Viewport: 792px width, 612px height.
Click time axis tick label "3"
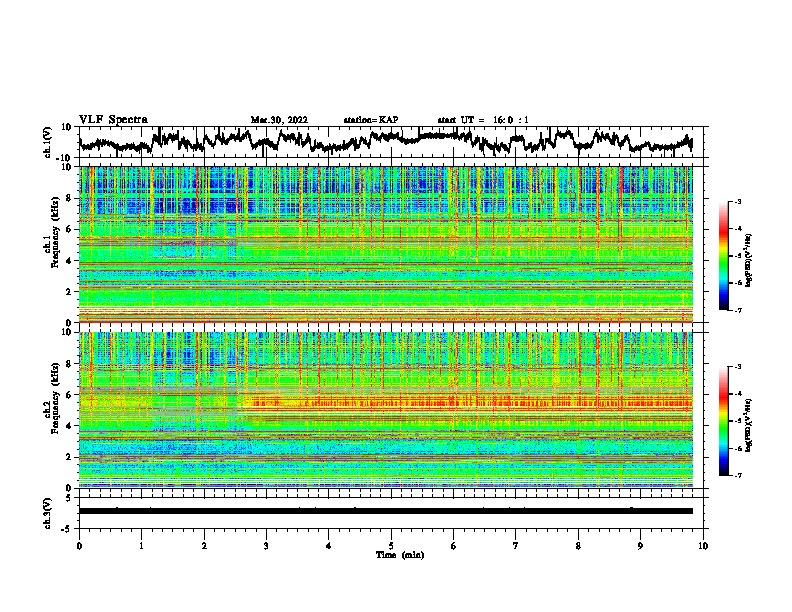(266, 546)
